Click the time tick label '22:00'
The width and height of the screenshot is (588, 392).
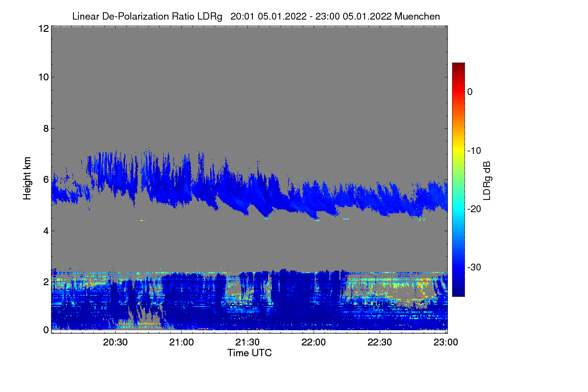pos(314,343)
